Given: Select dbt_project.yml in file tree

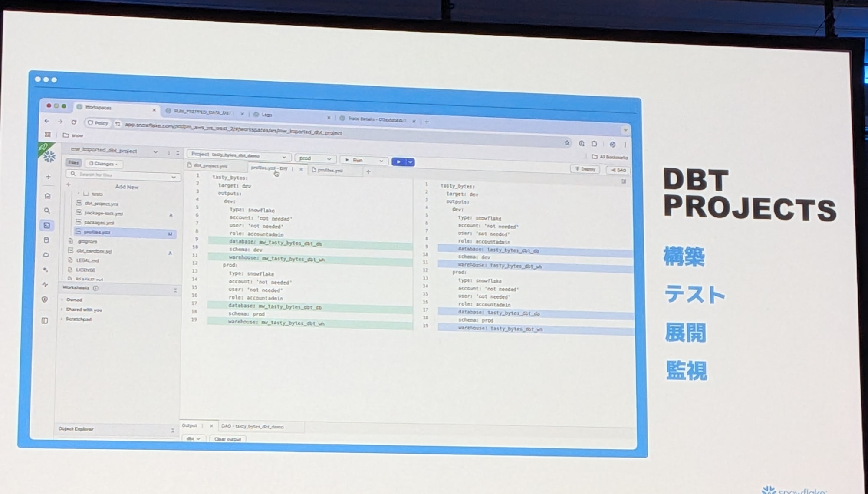Looking at the screenshot, I should (x=101, y=204).
